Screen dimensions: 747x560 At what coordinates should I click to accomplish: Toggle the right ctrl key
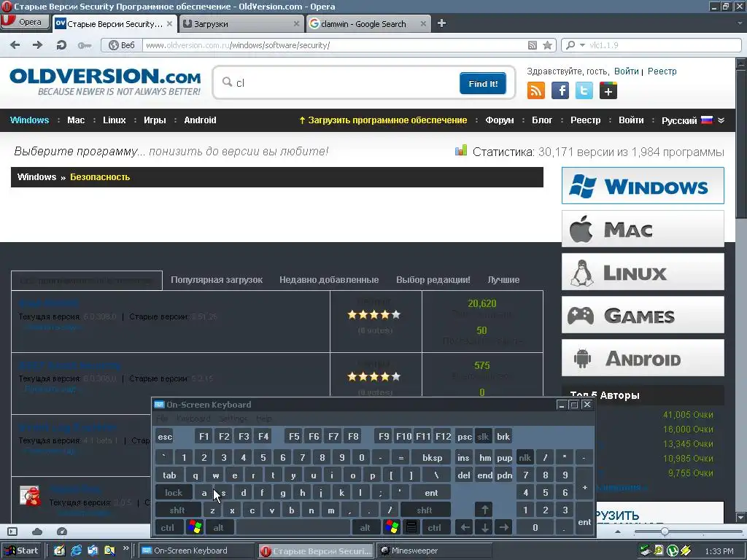click(435, 527)
